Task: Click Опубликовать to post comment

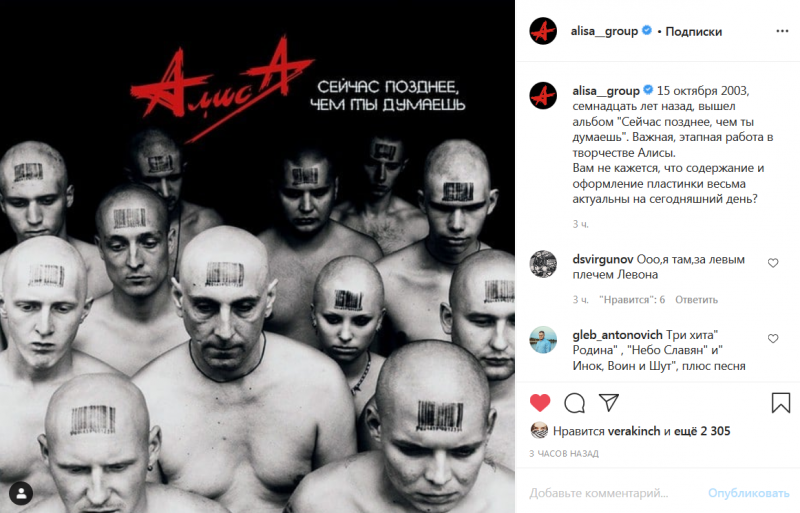Action: tap(748, 493)
